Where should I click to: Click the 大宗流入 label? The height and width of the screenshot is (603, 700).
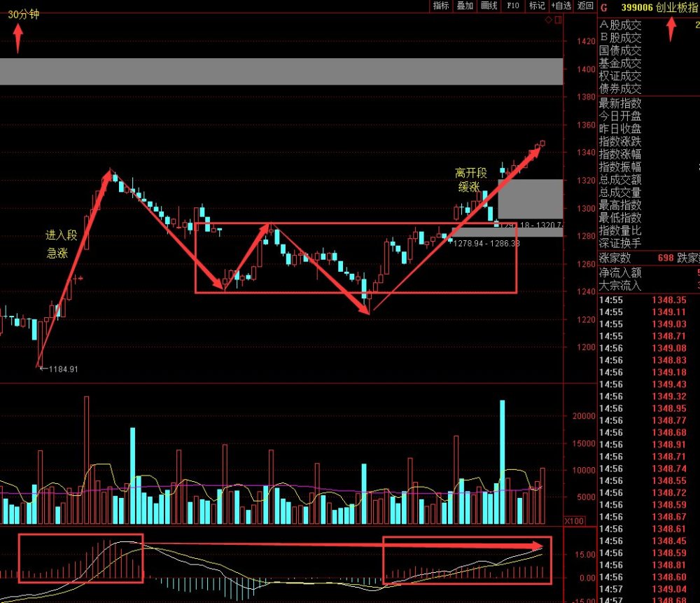[620, 286]
